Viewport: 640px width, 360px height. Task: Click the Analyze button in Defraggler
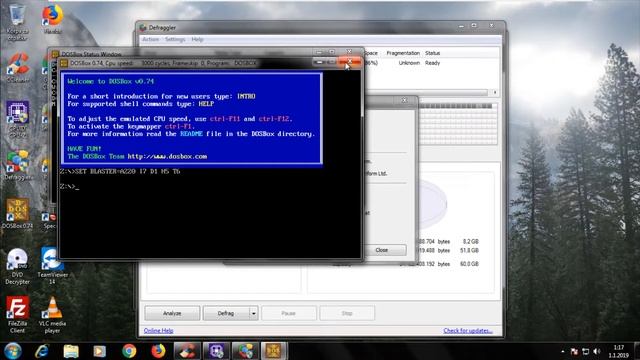172,313
